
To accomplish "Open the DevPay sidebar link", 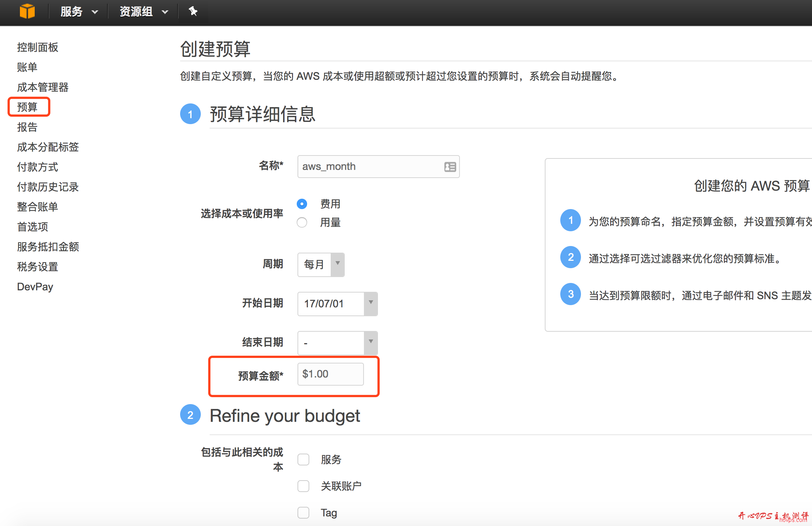I will tap(35, 286).
